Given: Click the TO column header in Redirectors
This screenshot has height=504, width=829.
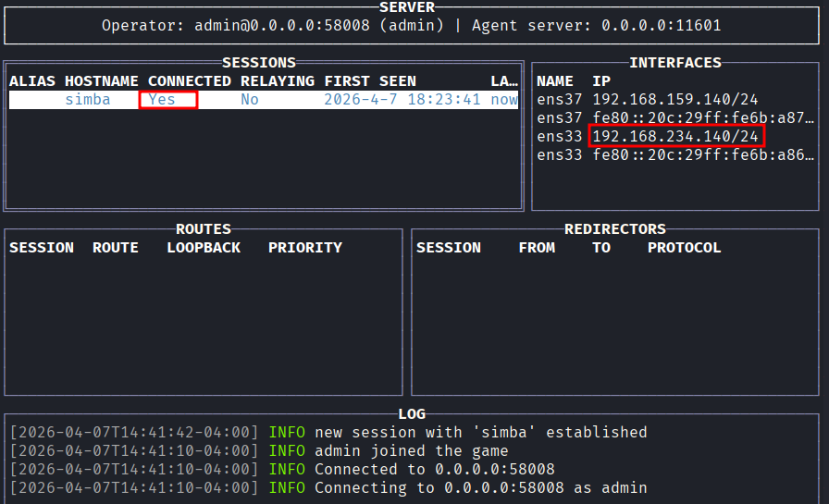Looking at the screenshot, I should tap(601, 248).
